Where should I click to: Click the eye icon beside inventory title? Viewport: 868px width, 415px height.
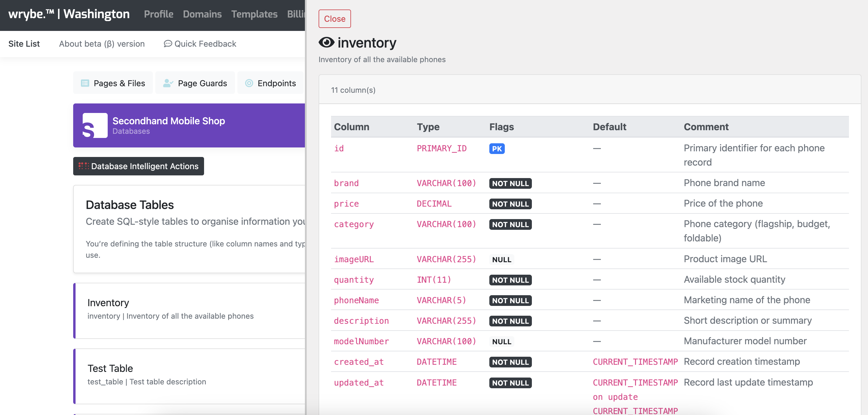click(326, 43)
